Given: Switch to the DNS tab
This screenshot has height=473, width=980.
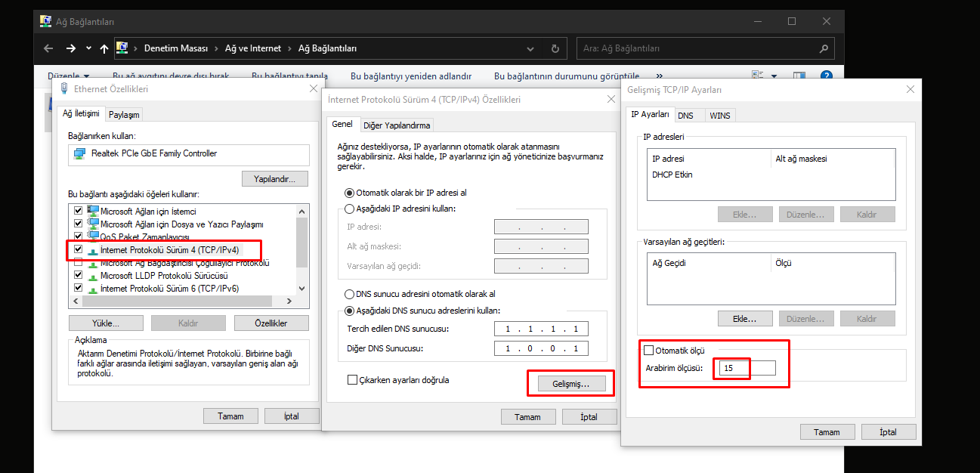Looking at the screenshot, I should coord(685,116).
